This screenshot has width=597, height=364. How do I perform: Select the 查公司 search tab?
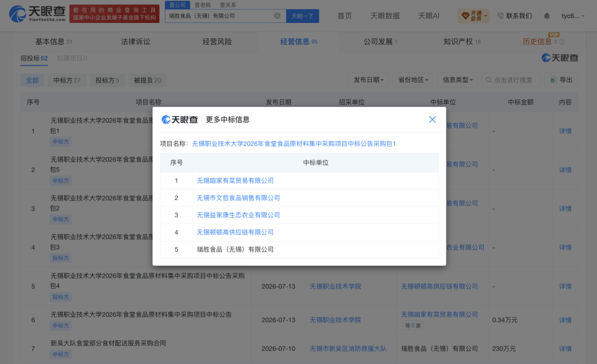(177, 5)
